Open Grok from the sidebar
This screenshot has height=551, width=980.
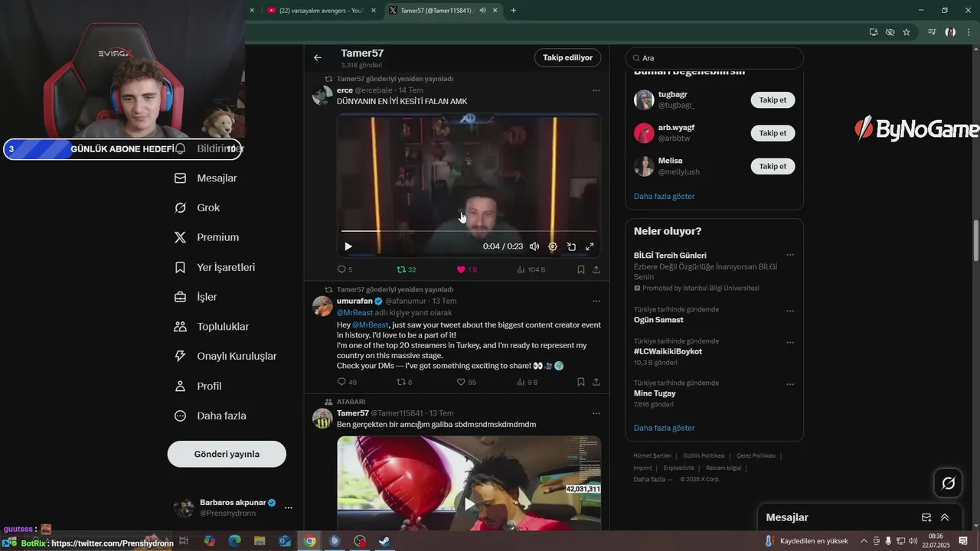click(197, 208)
